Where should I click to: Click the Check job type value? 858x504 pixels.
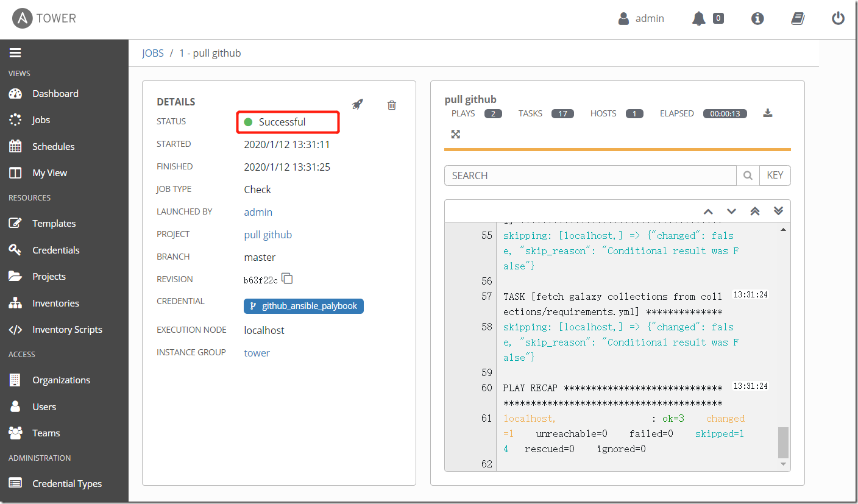pyautogui.click(x=258, y=190)
